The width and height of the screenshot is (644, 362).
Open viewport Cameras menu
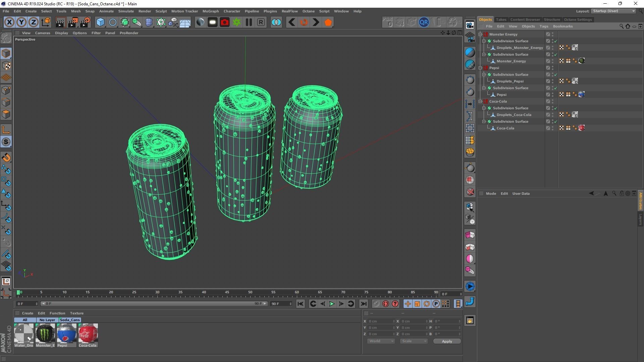click(43, 33)
